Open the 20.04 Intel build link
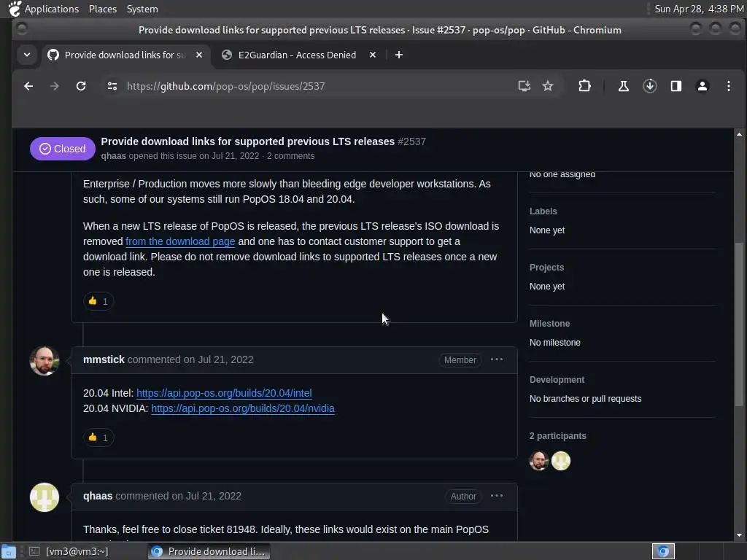 [224, 393]
